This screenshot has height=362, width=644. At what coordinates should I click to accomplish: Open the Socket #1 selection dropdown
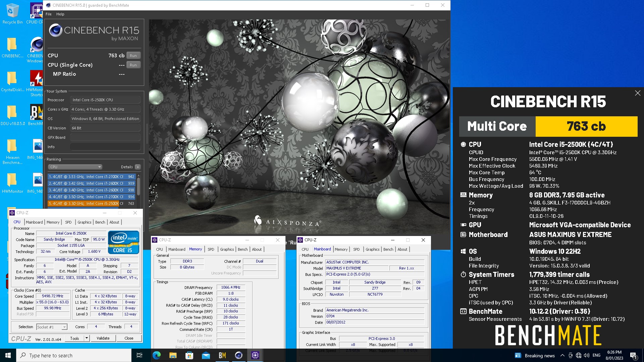point(52,327)
